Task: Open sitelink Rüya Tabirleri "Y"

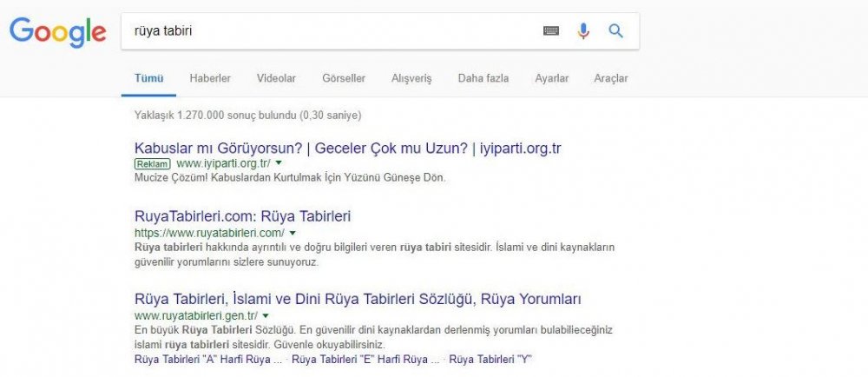Action: [490, 360]
